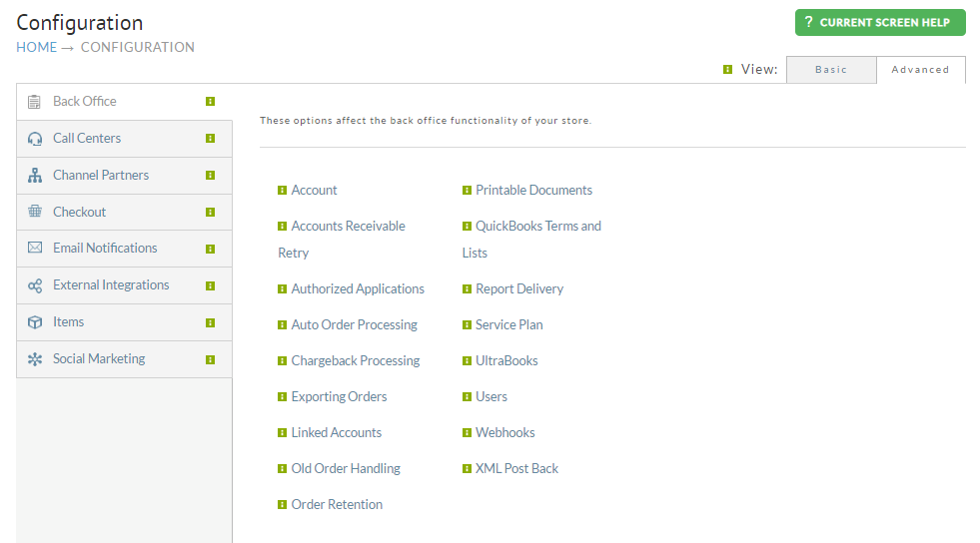Image resolution: width=980 pixels, height=543 pixels.
Task: Open the Email Notifications sidebar section
Action: (x=125, y=249)
